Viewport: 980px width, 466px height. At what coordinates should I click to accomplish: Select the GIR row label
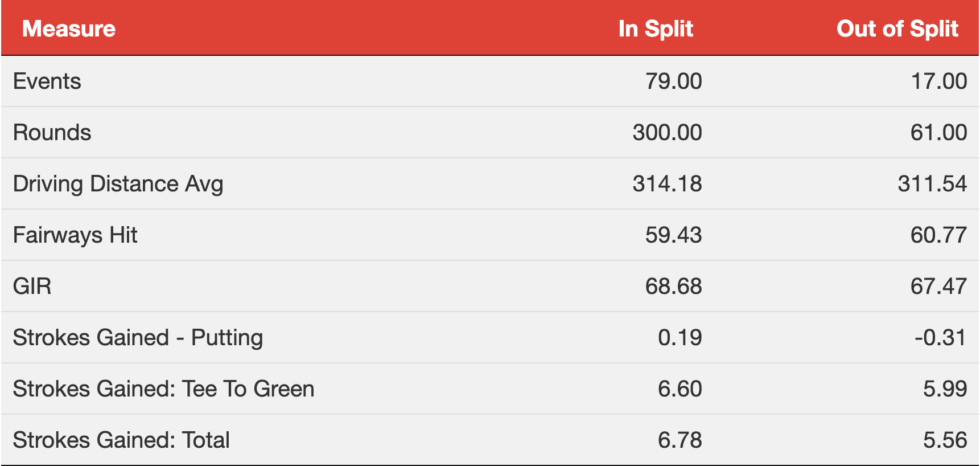click(32, 286)
